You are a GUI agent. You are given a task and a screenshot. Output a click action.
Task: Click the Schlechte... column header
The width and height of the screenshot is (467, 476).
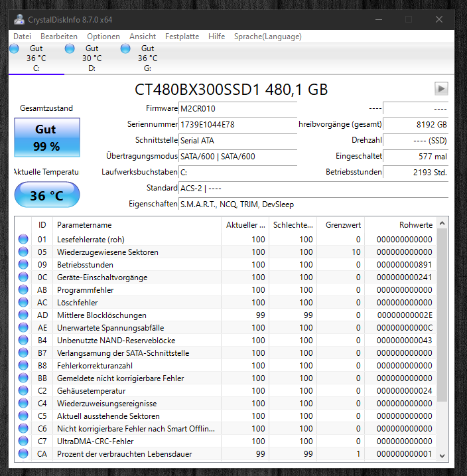pyautogui.click(x=293, y=225)
